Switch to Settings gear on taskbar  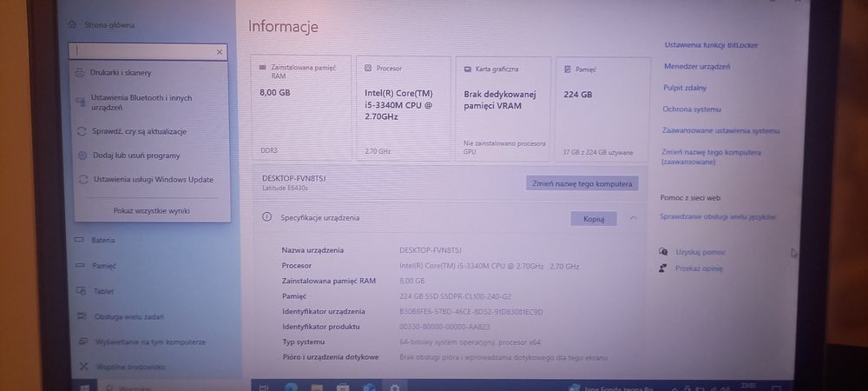click(x=396, y=387)
